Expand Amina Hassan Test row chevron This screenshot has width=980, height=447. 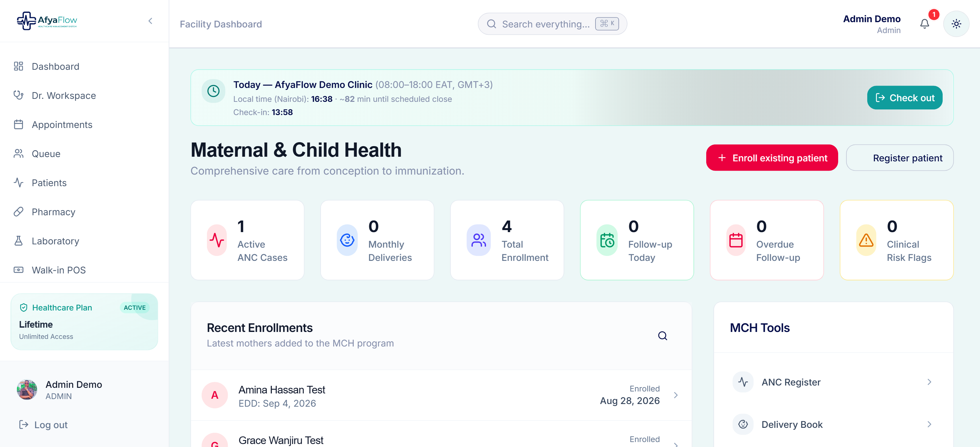(x=676, y=395)
